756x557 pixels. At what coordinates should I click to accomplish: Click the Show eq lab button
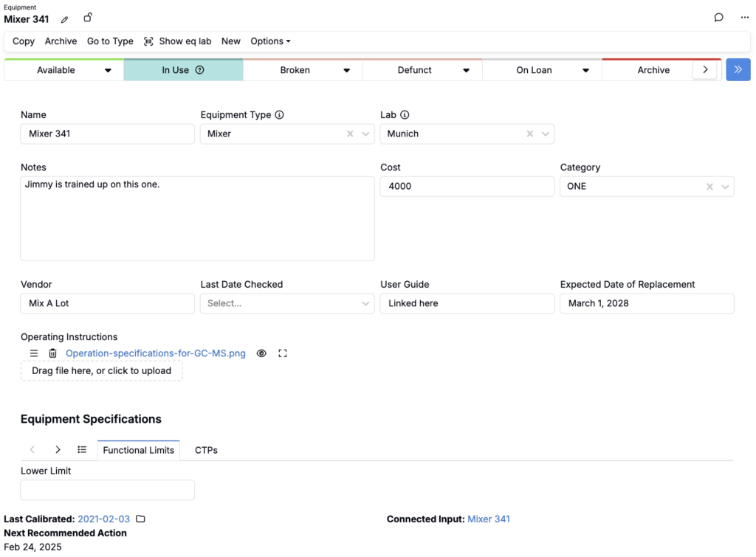point(178,41)
